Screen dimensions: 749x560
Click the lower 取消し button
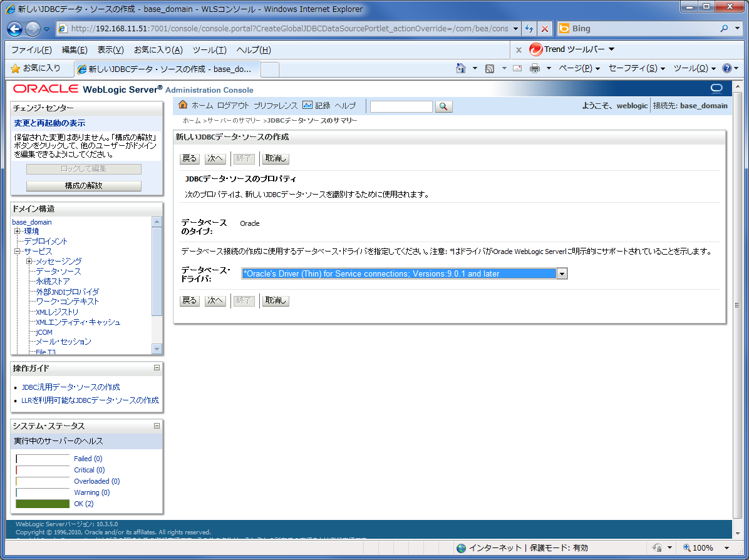[276, 301]
